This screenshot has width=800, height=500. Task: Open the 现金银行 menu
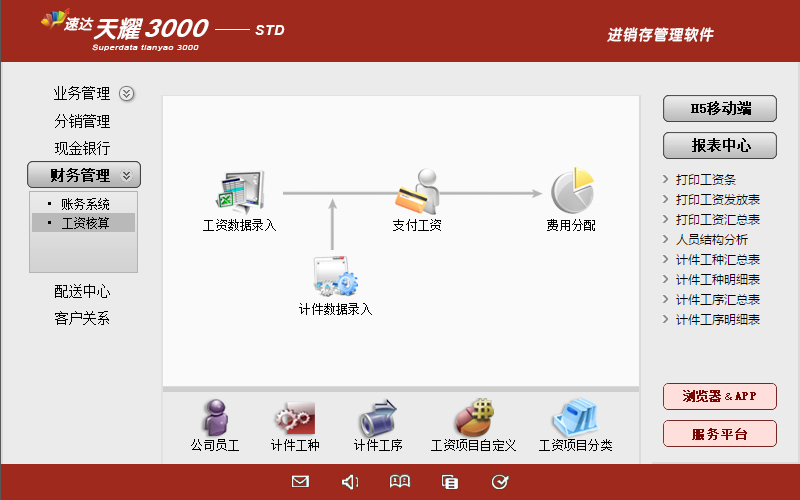click(82, 148)
